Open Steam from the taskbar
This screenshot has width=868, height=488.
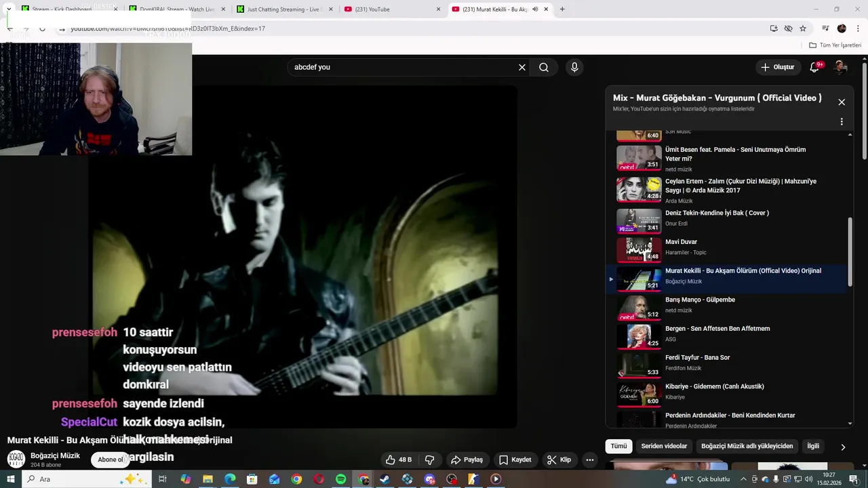pyautogui.click(x=385, y=479)
